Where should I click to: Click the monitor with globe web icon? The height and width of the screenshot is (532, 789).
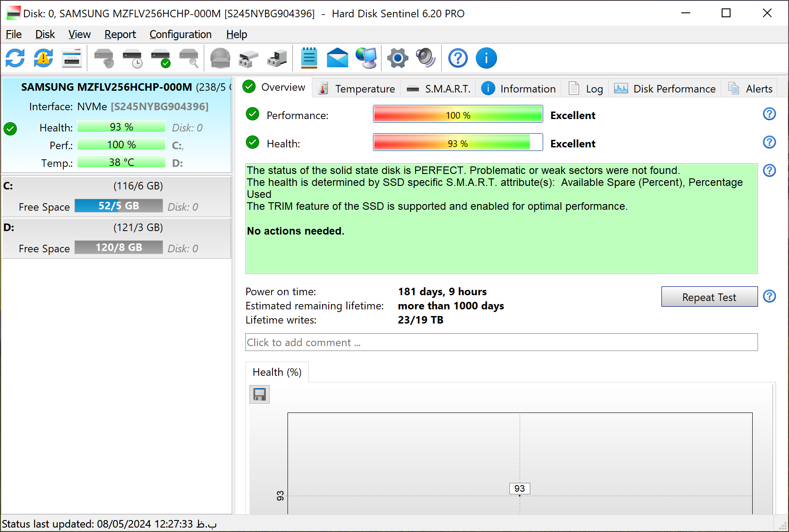[366, 58]
